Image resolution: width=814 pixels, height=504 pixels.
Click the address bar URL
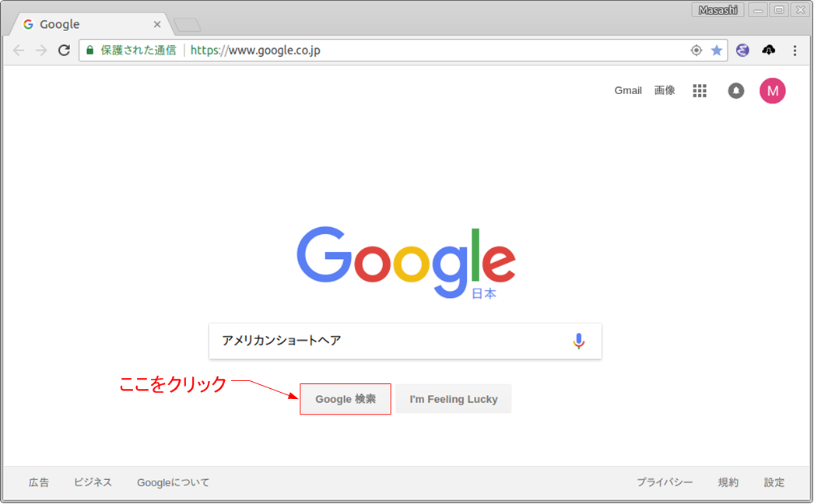[x=255, y=51]
